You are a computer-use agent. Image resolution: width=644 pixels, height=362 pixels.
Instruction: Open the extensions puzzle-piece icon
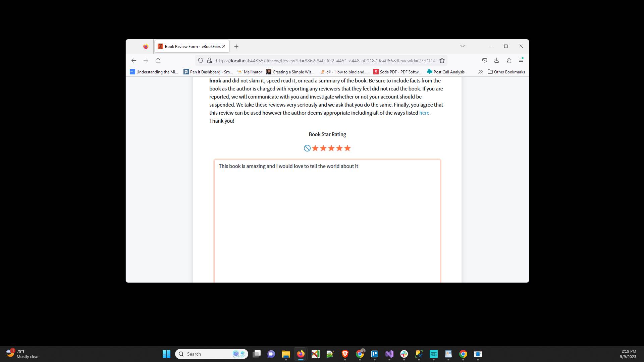click(x=509, y=60)
